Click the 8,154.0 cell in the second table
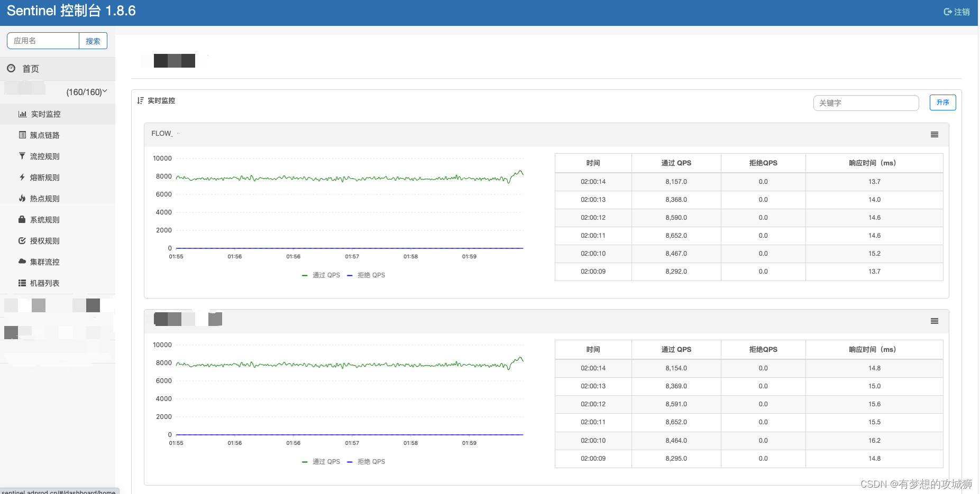Screen dimensions: 980x494 click(676, 368)
